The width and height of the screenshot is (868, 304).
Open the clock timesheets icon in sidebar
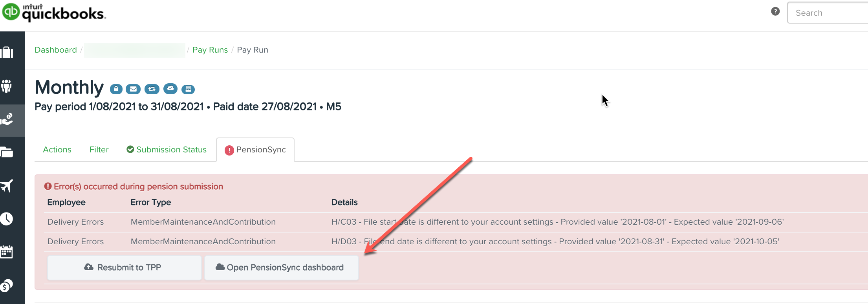(x=7, y=219)
